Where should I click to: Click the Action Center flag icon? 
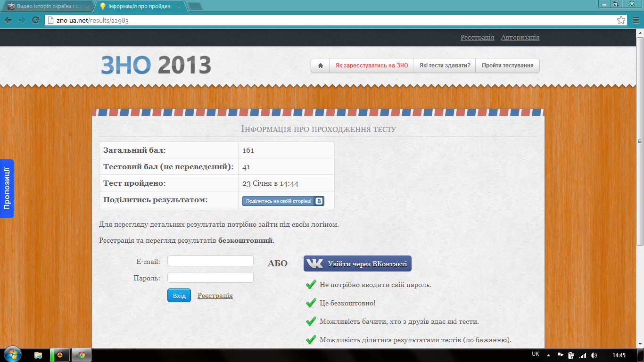(x=560, y=355)
